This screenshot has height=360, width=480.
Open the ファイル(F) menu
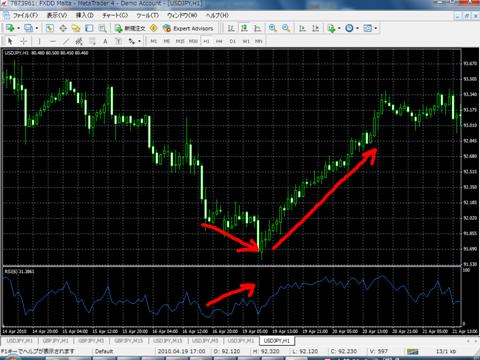[25, 15]
